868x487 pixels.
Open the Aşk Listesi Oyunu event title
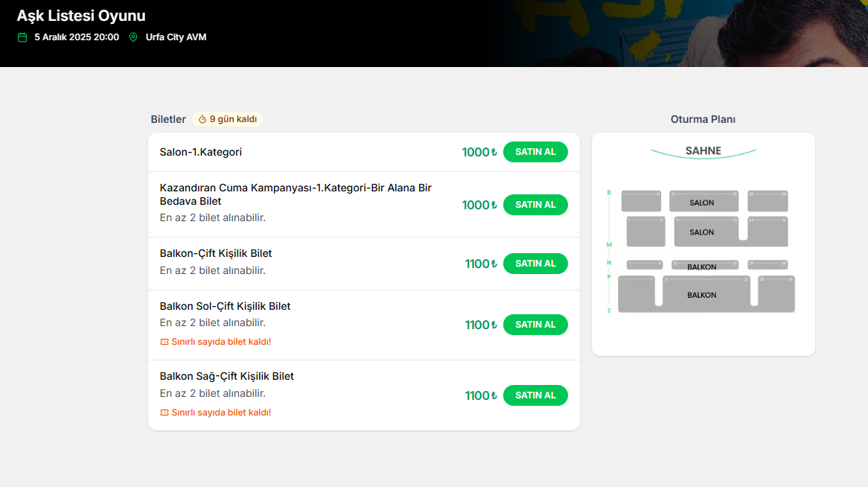pyautogui.click(x=81, y=16)
